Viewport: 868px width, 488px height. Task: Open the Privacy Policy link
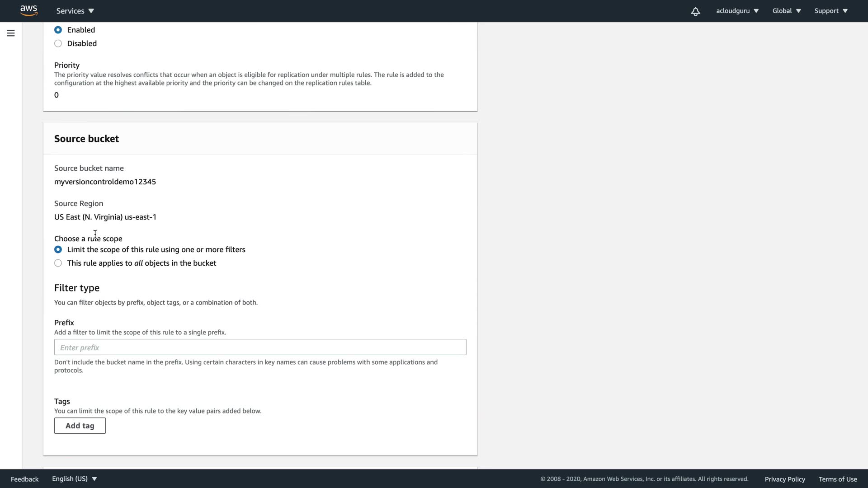[785, 479]
